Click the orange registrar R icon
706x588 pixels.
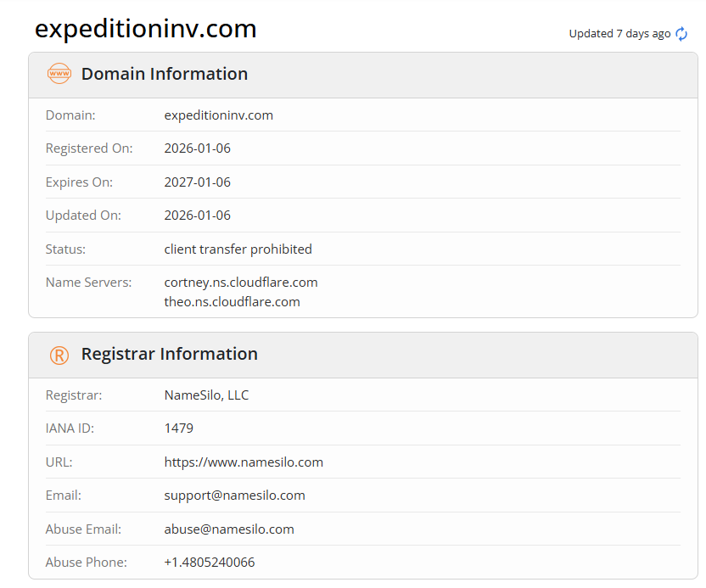coord(59,355)
